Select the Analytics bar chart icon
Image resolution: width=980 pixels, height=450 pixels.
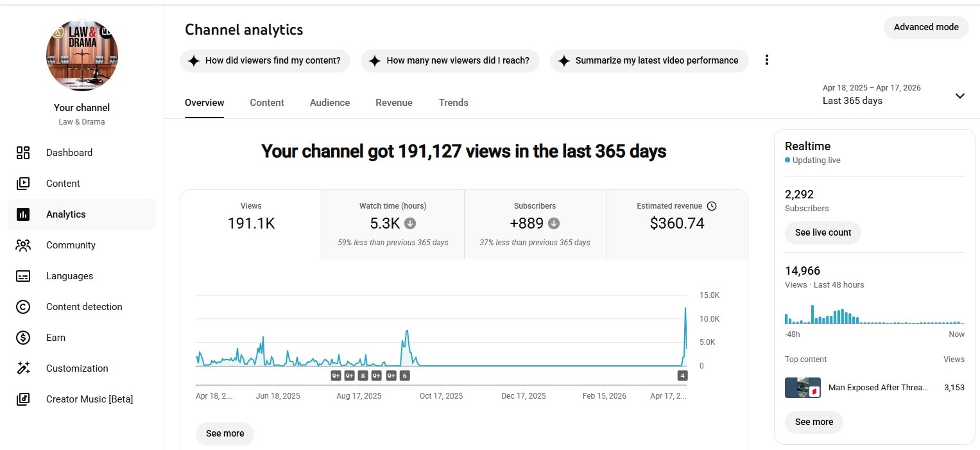click(x=23, y=214)
